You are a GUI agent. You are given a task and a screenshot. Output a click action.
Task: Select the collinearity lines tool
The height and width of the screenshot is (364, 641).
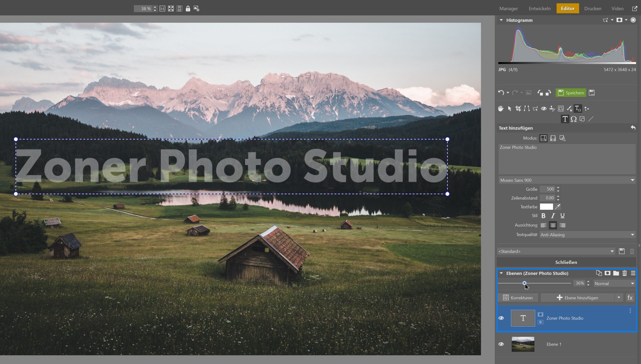pos(527,108)
